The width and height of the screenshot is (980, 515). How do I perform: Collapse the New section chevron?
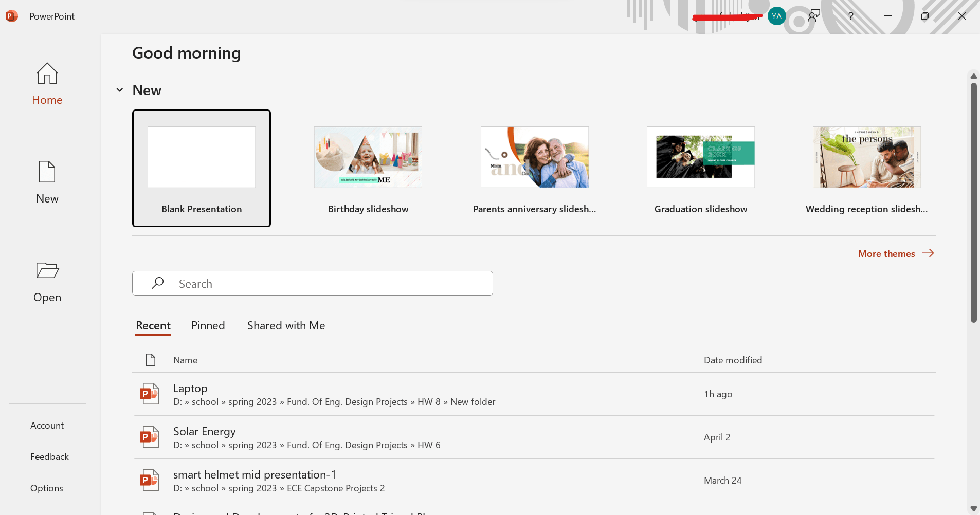pos(120,90)
